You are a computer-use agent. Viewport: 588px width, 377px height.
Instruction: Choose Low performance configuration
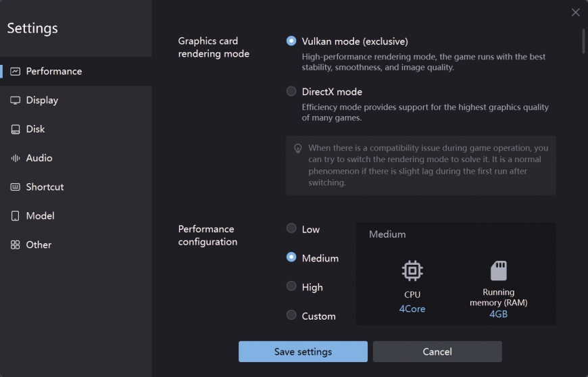(291, 228)
